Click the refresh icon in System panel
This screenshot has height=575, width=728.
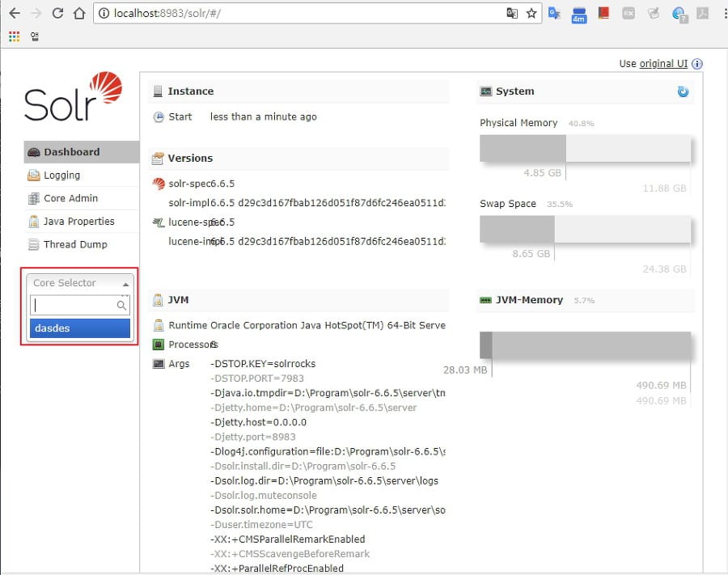pos(683,91)
